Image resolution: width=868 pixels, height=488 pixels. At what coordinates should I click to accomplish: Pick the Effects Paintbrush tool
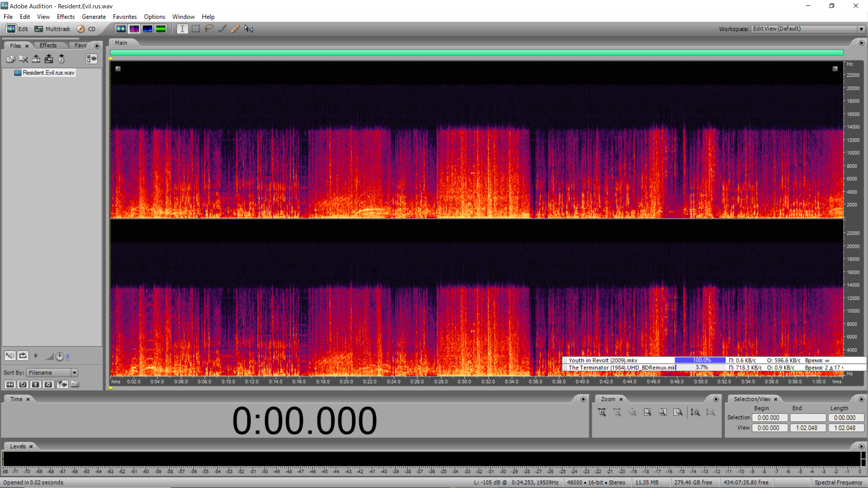pos(222,29)
